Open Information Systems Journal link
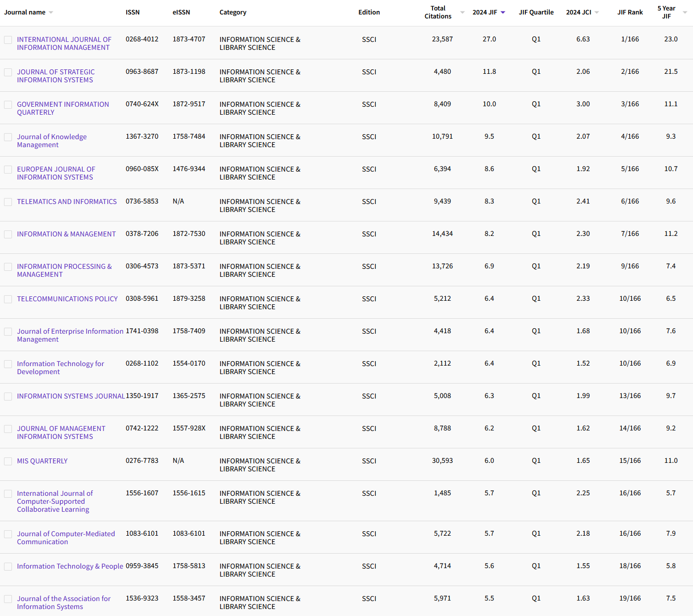This screenshot has height=616, width=693. [71, 396]
